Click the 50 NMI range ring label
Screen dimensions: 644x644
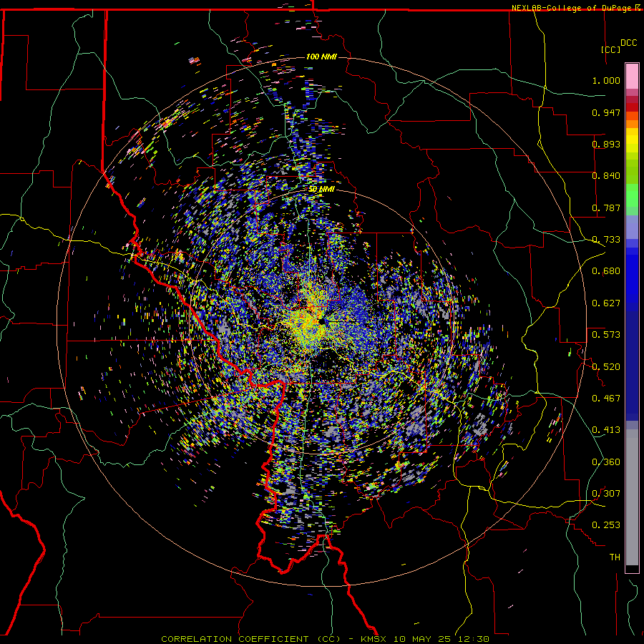click(x=321, y=190)
